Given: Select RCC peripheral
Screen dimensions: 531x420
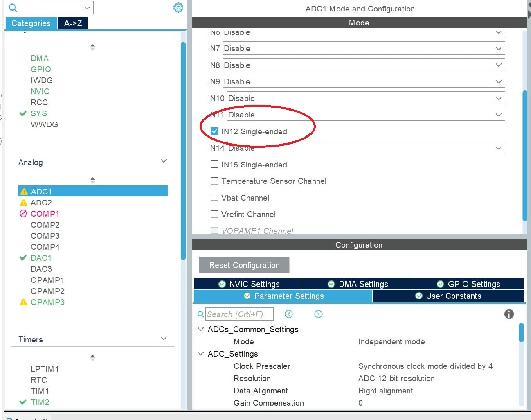Looking at the screenshot, I should pos(39,102).
